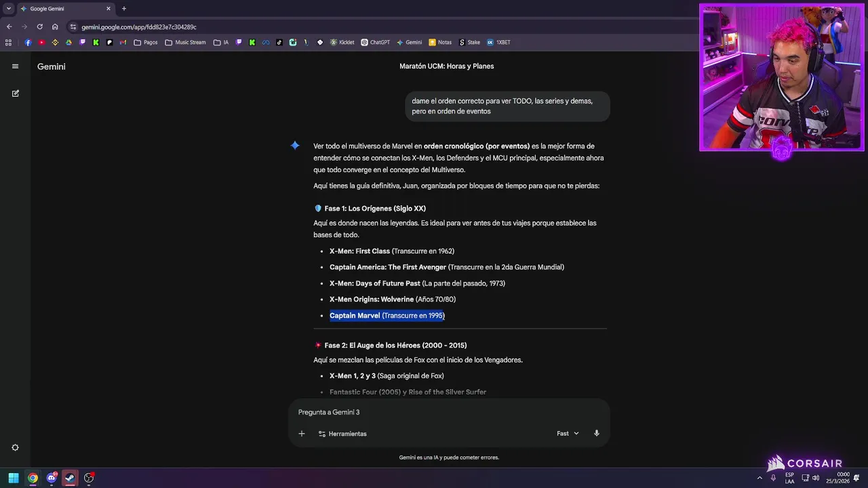The image size is (868, 488).
Task: Open the first Twitch bookmark icon
Action: click(x=83, y=42)
